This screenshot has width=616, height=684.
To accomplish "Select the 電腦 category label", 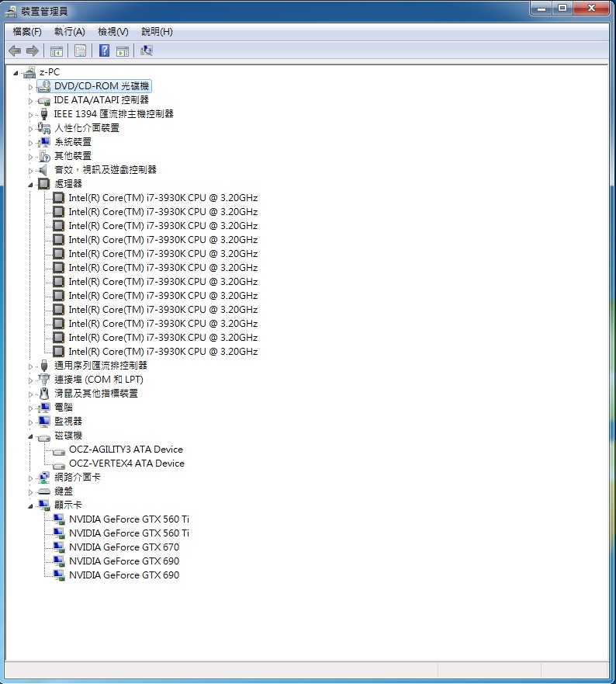I will [64, 408].
